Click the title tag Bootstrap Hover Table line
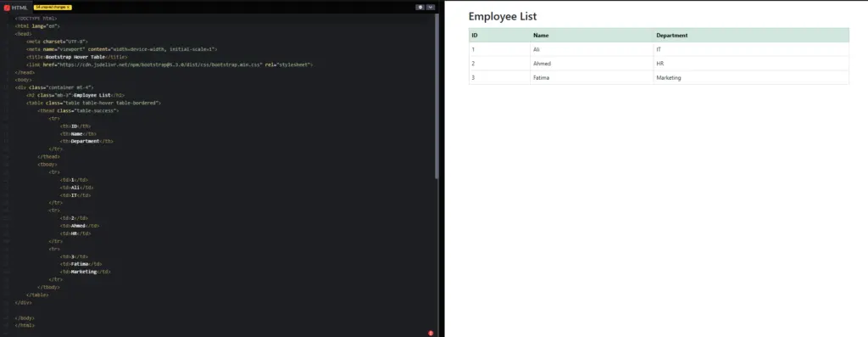The height and width of the screenshot is (337, 868). point(76,57)
